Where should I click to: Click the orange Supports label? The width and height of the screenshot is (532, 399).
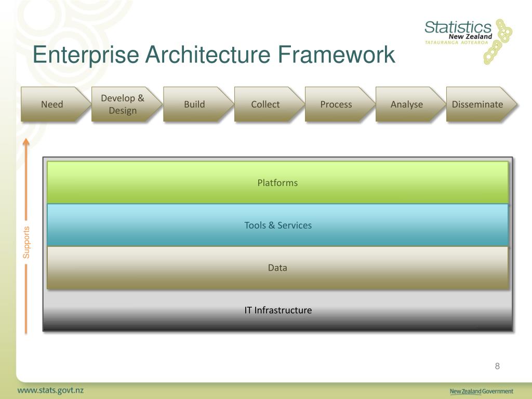click(26, 242)
